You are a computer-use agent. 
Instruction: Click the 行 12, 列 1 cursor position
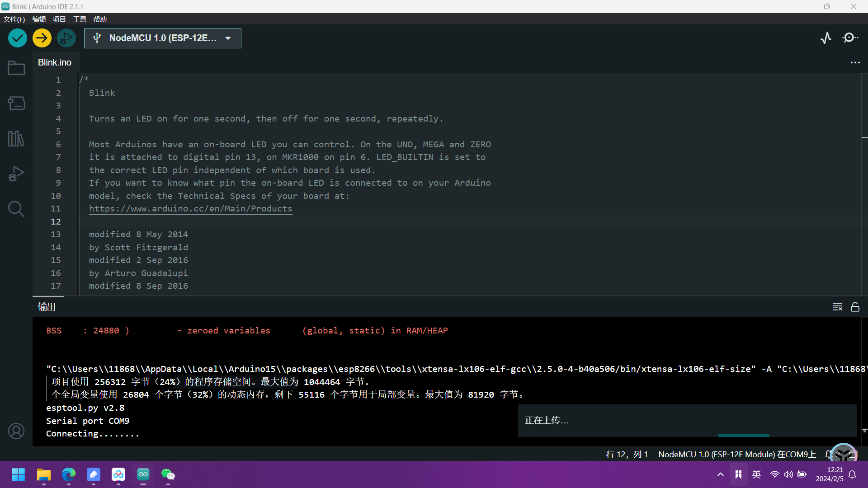coord(627,454)
